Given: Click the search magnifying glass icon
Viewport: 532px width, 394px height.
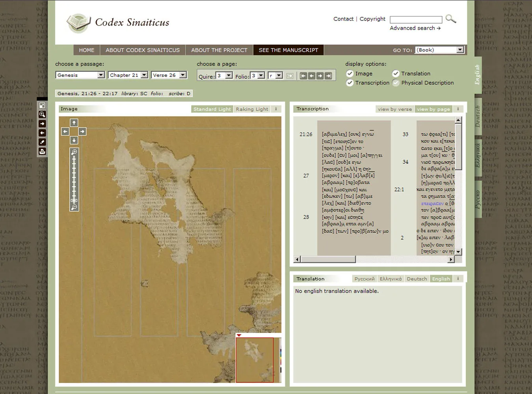Looking at the screenshot, I should [451, 19].
